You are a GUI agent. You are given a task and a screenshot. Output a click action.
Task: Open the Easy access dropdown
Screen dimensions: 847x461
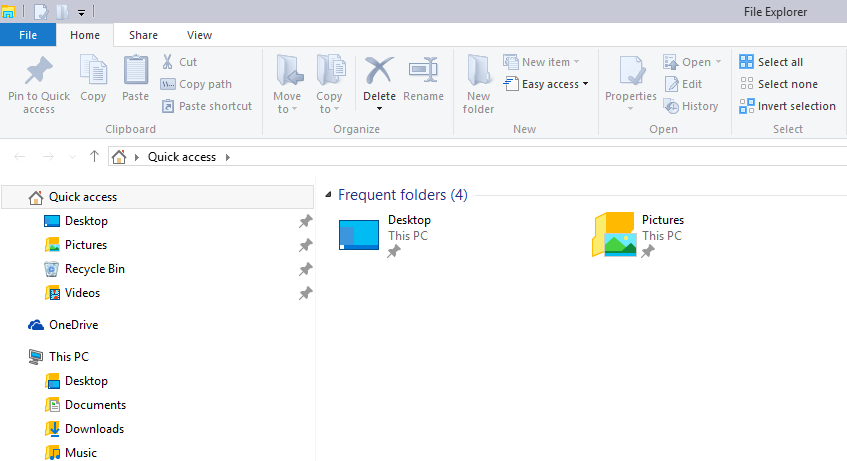[x=546, y=84]
